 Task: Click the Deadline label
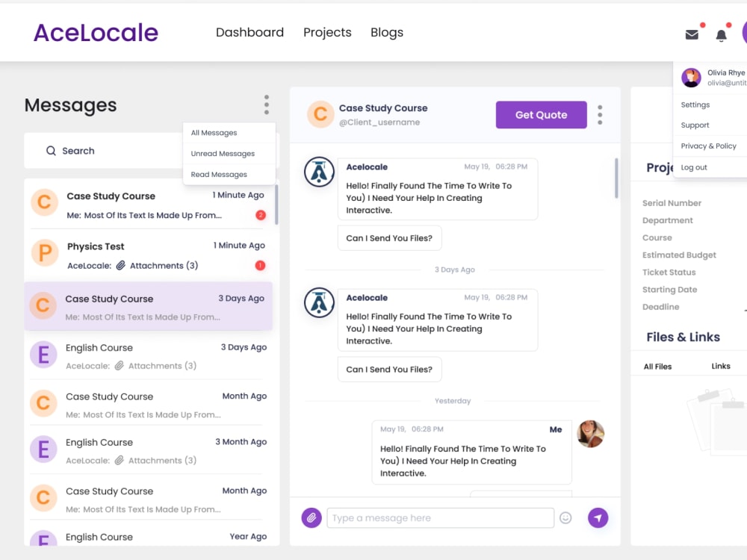660,307
